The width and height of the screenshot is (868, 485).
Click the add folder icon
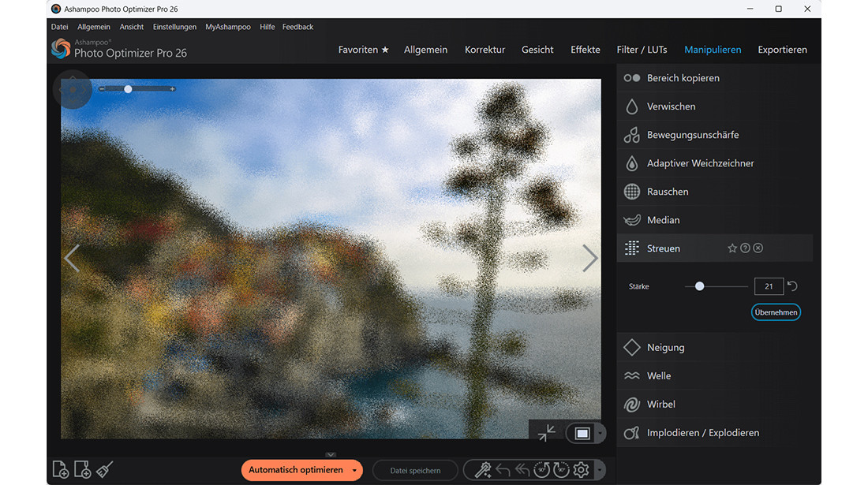[83, 469]
